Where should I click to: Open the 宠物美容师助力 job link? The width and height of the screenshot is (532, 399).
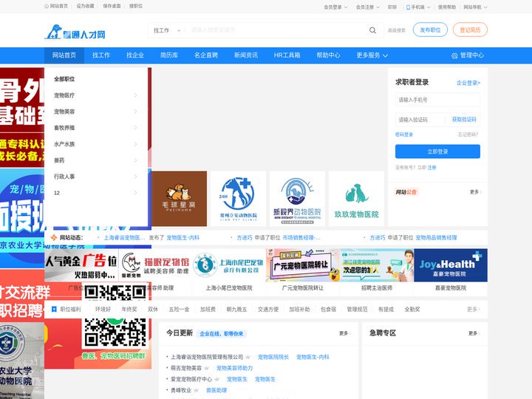[x=234, y=368]
